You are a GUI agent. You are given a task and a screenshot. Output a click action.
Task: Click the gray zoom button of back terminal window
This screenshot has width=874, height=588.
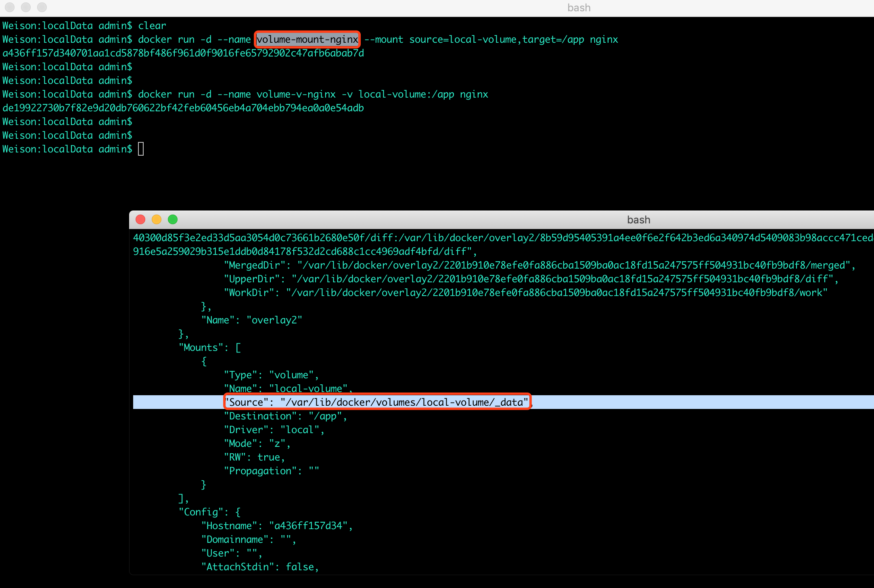click(x=42, y=7)
